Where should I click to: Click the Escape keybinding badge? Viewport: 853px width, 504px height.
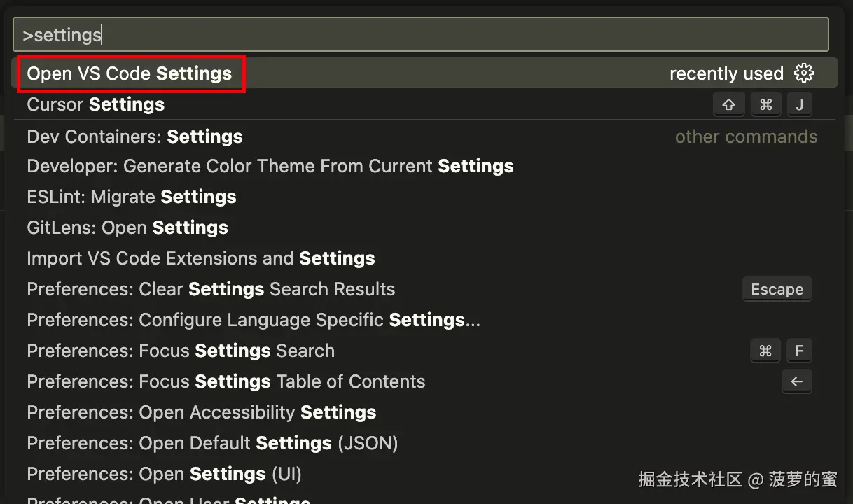[x=777, y=289]
